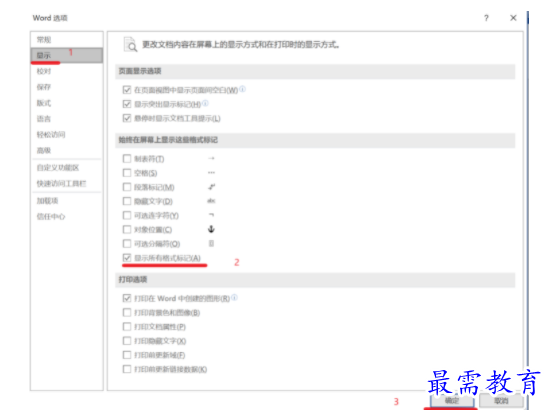Enable 打印文档属性(P) print properties checkbox
This screenshot has height=414, width=549.
[127, 327]
